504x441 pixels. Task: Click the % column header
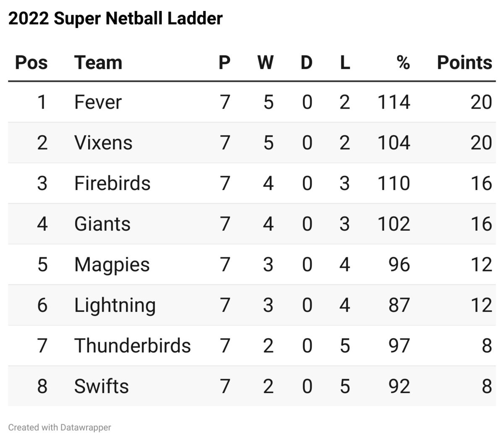tap(403, 63)
